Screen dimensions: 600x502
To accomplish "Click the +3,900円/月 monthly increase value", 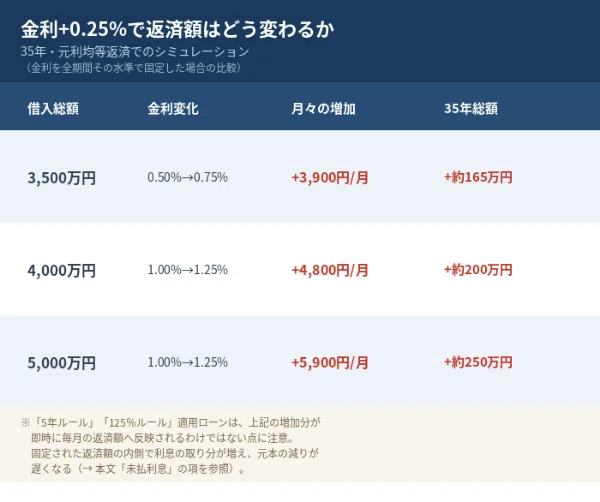I will 329,178.
